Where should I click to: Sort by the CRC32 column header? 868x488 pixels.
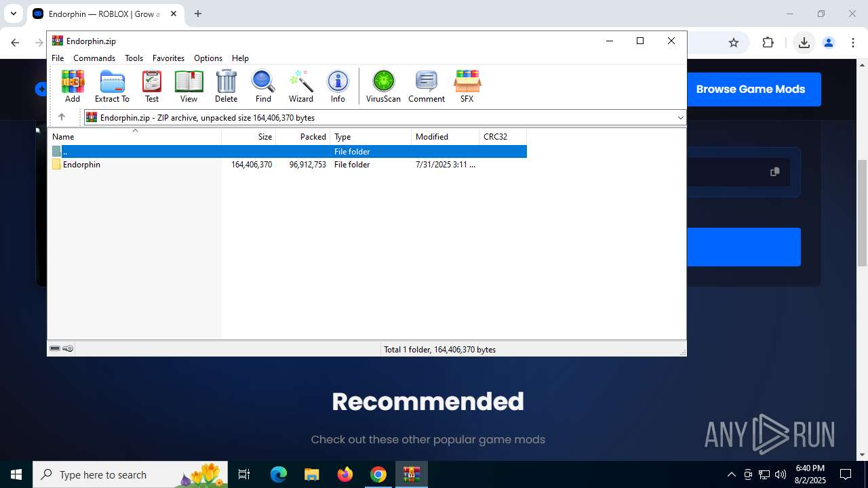(503, 136)
